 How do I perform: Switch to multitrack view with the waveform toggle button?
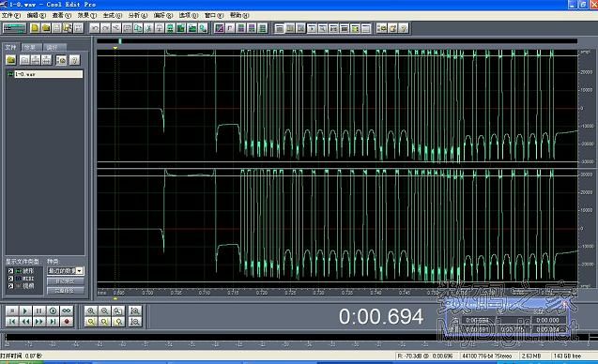pos(14,28)
